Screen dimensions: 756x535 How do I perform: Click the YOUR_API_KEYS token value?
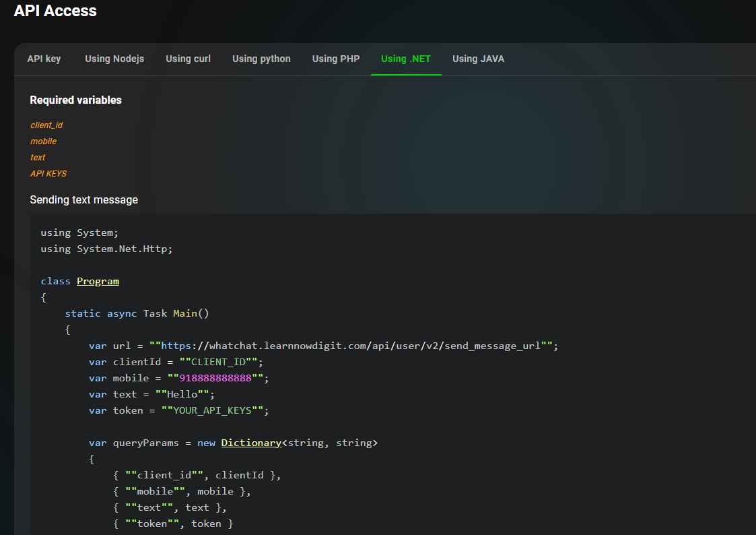[212, 410]
